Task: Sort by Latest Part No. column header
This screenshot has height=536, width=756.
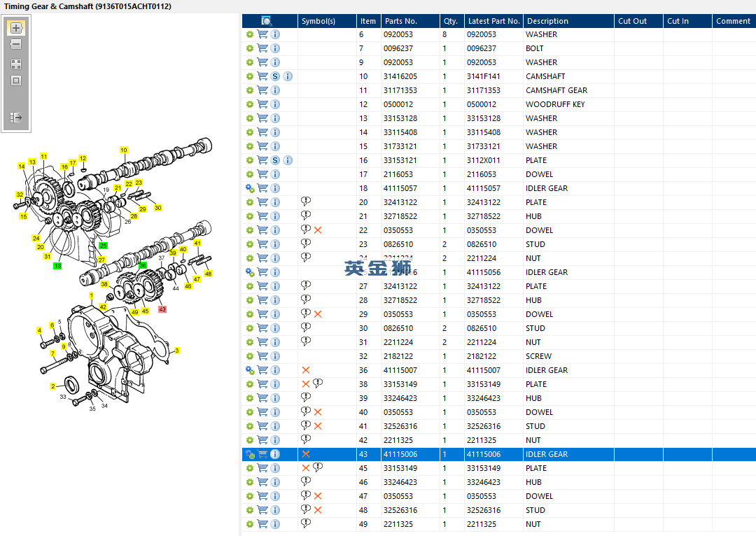Action: [x=493, y=21]
